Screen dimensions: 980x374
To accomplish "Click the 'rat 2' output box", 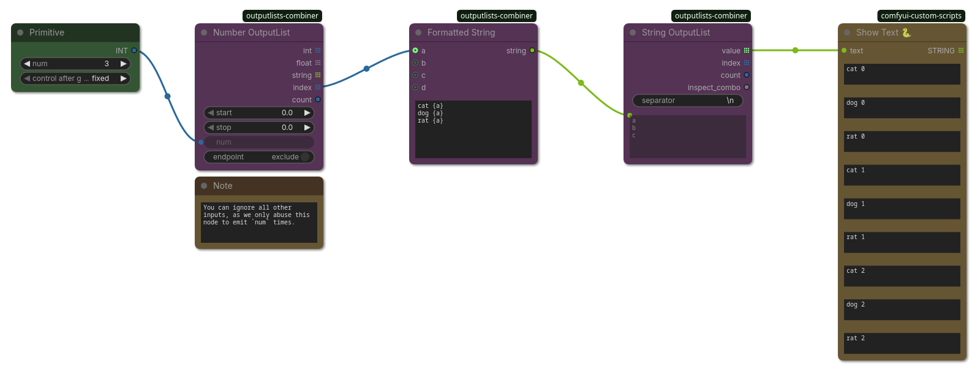I will tap(902, 343).
